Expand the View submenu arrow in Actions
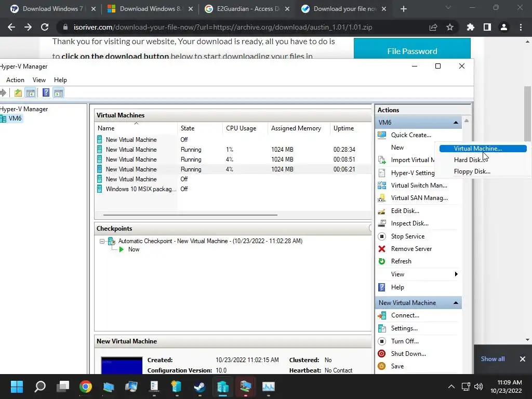The height and width of the screenshot is (399, 532). tap(456, 274)
